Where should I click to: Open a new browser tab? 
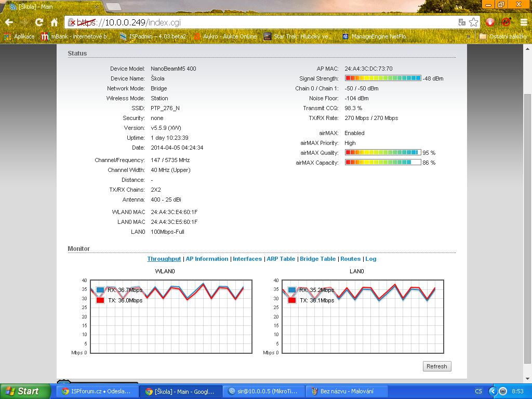(114, 7)
